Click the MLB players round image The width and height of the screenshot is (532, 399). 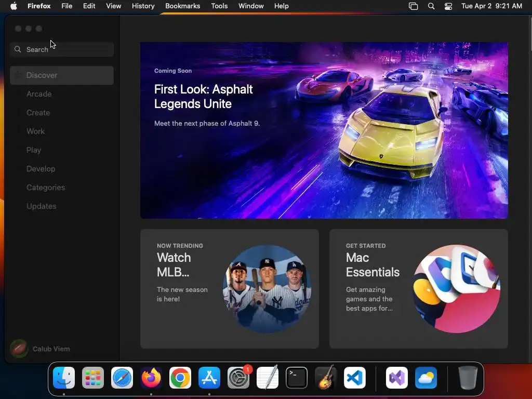[x=267, y=289]
